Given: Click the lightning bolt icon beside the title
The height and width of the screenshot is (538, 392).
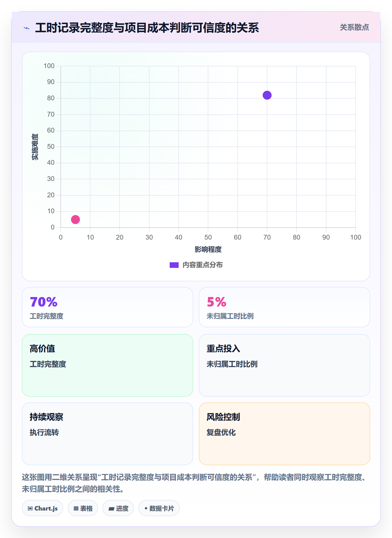Looking at the screenshot, I should pos(27,28).
